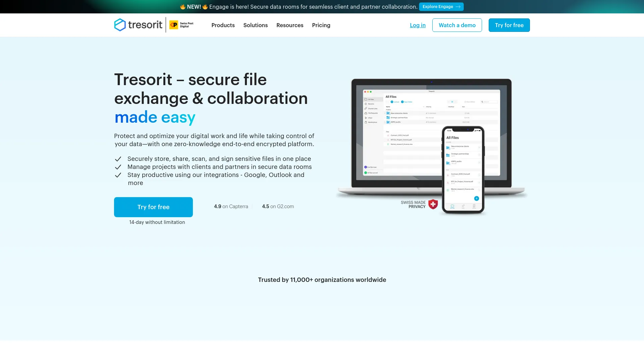
Task: Click the 'Manage projects with clients and partners' line
Action: pos(219,167)
